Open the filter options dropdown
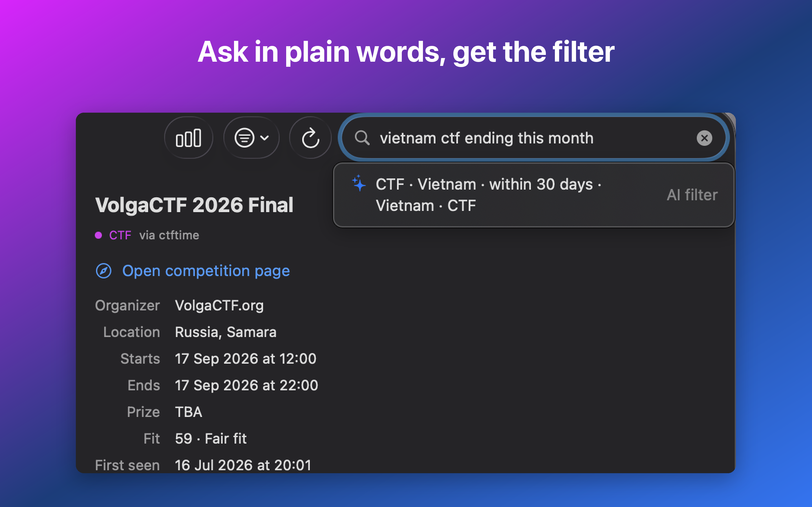Screen dimensions: 812x507 [251, 138]
